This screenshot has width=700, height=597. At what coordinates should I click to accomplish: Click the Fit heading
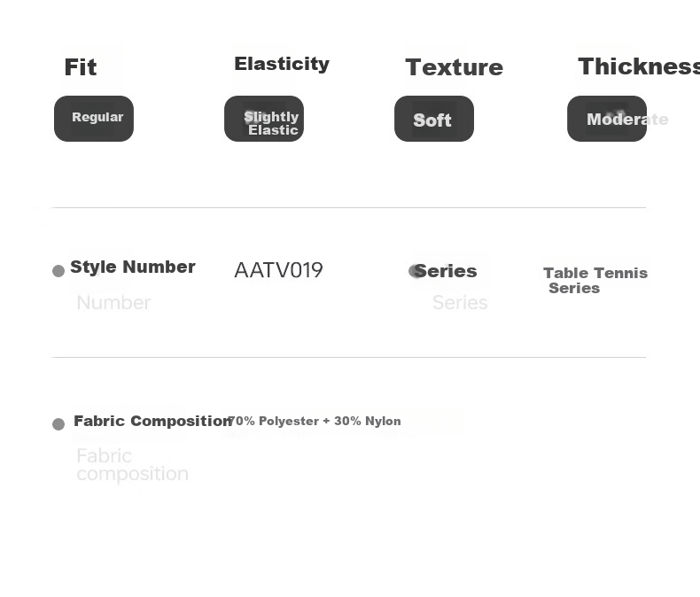point(81,67)
